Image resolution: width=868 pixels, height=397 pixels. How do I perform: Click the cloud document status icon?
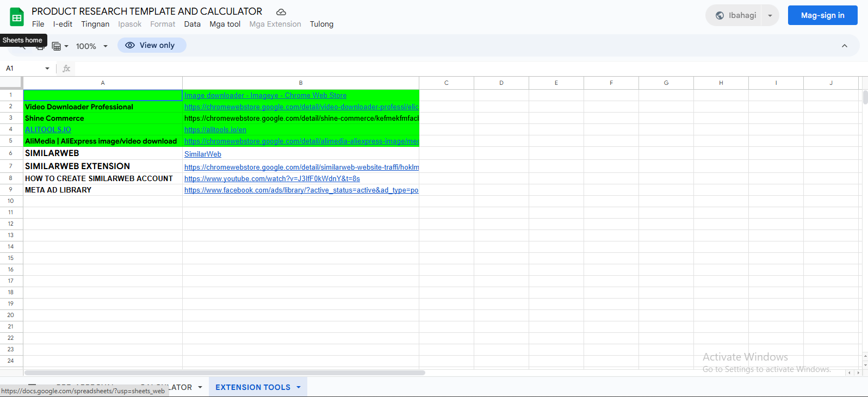tap(281, 12)
